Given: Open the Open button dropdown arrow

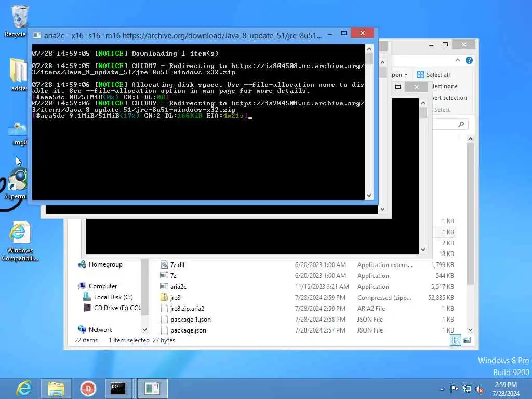Looking at the screenshot, I should click(406, 75).
